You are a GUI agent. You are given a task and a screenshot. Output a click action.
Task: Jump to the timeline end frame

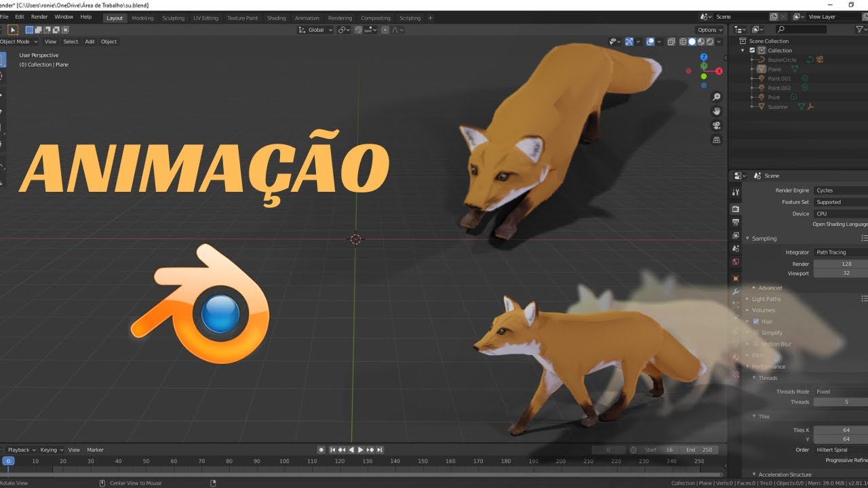(380, 449)
